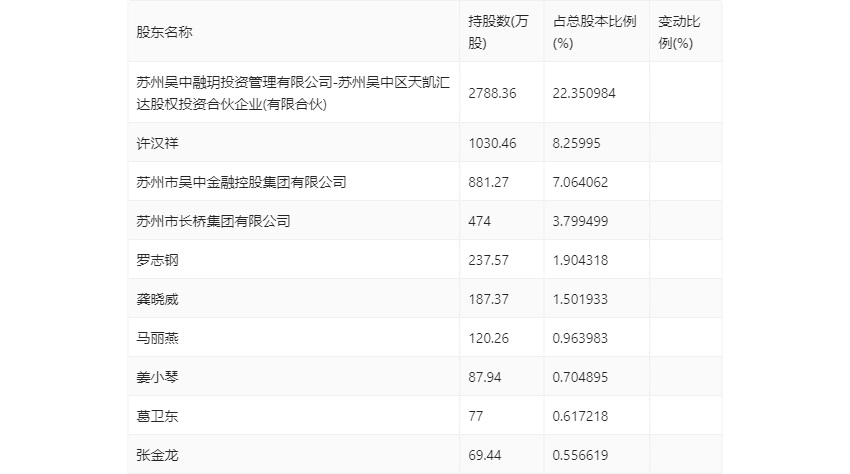Image resolution: width=850 pixels, height=474 pixels.
Task: Click the value 69.44
Action: [x=485, y=456]
